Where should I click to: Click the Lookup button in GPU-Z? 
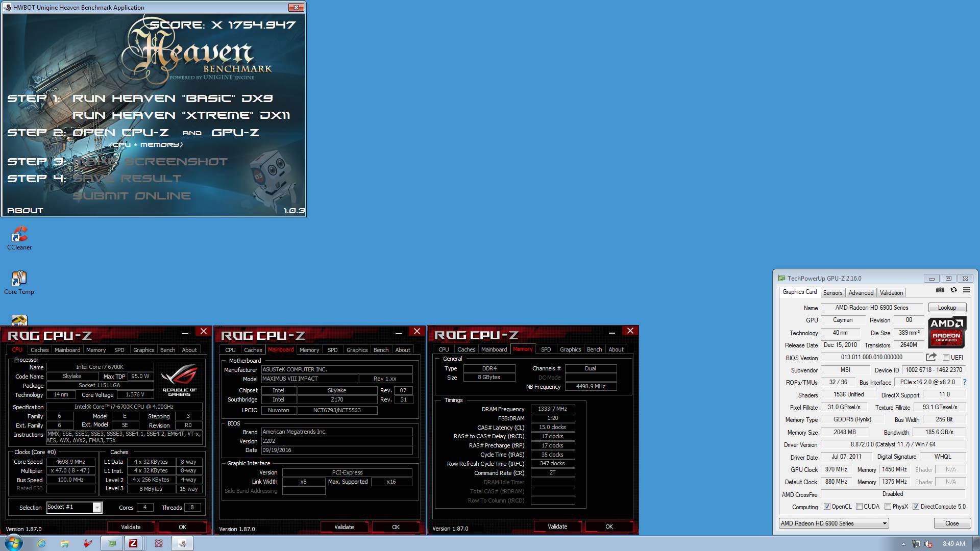tap(947, 308)
